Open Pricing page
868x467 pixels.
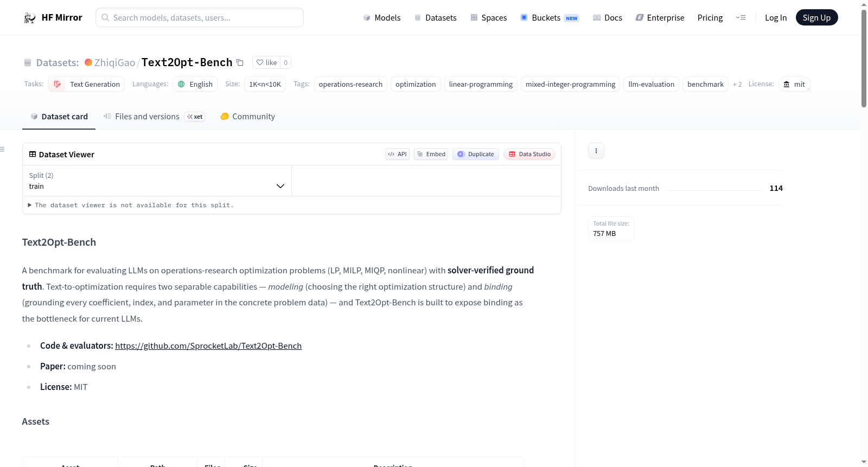(710, 18)
